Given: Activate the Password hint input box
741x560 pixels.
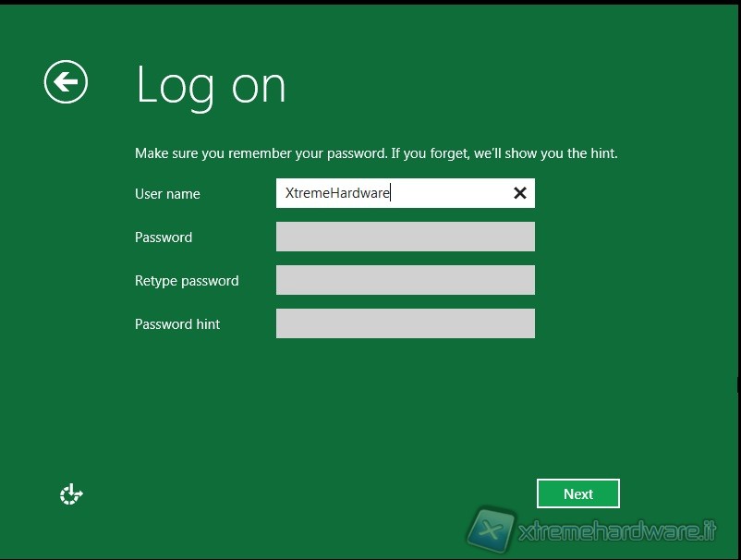Looking at the screenshot, I should (x=405, y=323).
